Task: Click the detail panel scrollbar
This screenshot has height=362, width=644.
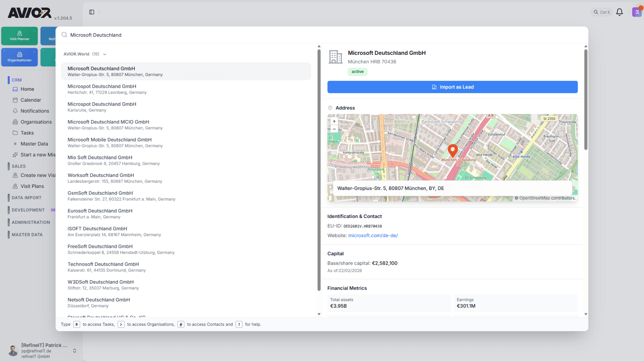Action: (x=586, y=100)
